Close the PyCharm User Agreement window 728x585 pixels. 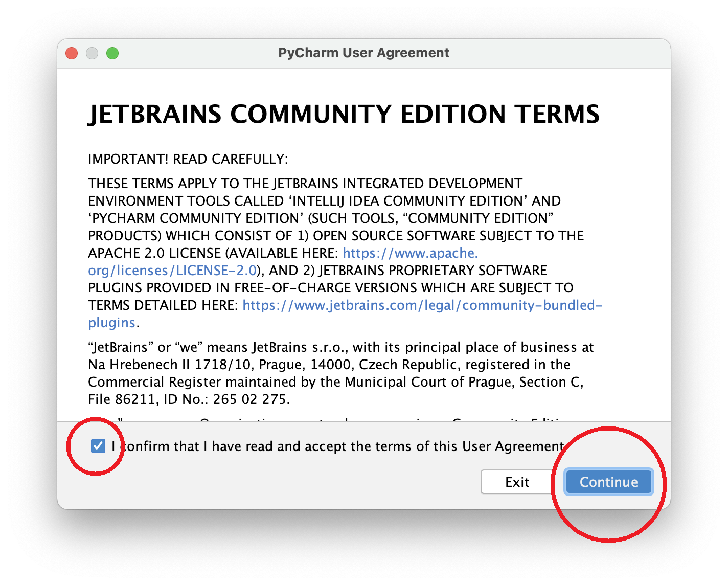coord(72,53)
